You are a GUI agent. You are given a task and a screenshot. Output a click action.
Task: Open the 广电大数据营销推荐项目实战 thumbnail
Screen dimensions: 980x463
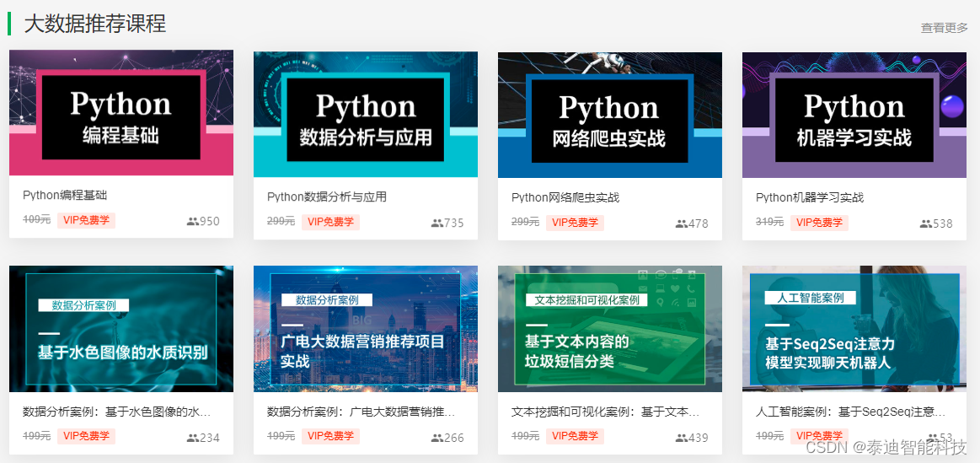pos(366,328)
